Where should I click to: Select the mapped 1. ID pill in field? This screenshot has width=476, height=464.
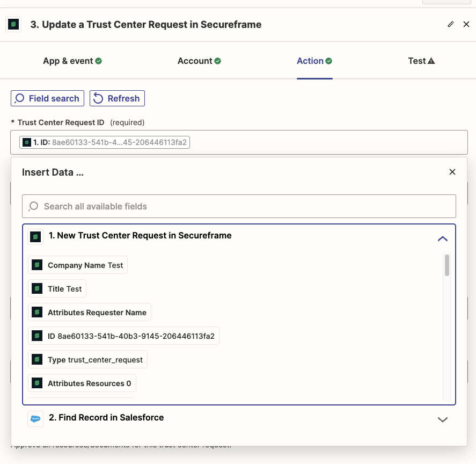tap(105, 142)
